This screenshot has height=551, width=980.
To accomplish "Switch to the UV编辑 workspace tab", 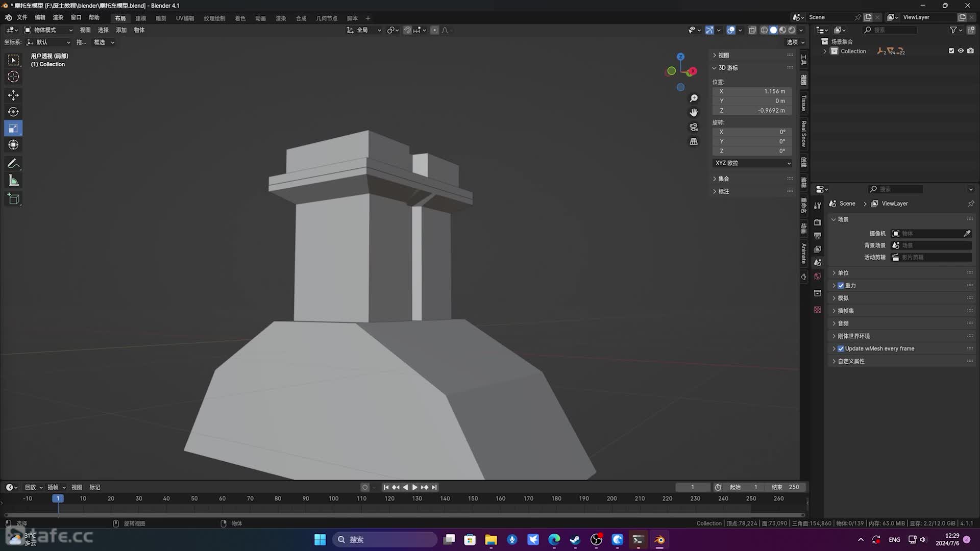I will (x=185, y=18).
